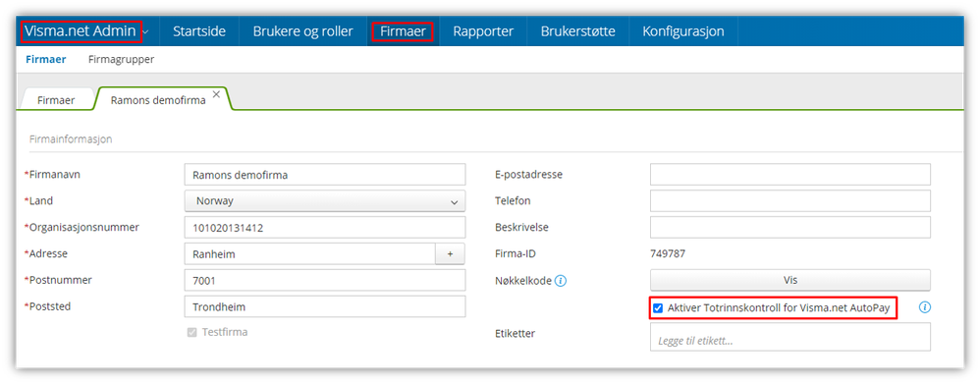Screen dimensions: 980x384
Task: Click the Beskrivelse input field
Action: [x=790, y=228]
